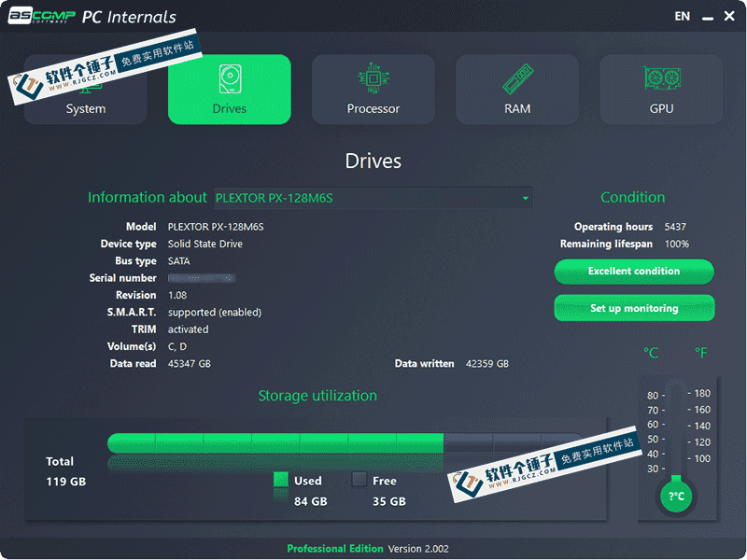This screenshot has width=747, height=560.
Task: Switch to the System tab
Action: coord(86,108)
